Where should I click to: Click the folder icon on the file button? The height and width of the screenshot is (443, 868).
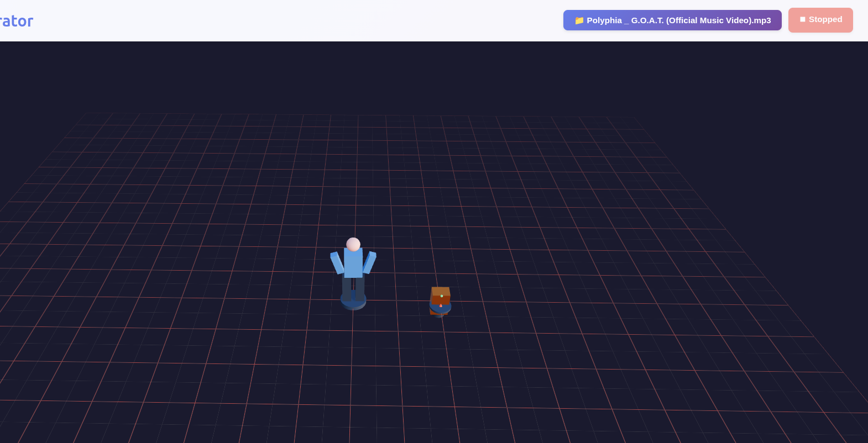click(579, 20)
